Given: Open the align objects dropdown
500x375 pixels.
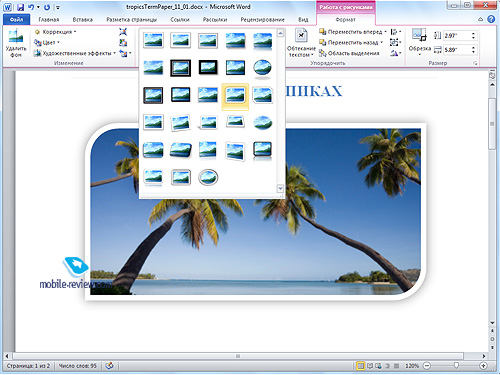Looking at the screenshot, I should (x=396, y=32).
